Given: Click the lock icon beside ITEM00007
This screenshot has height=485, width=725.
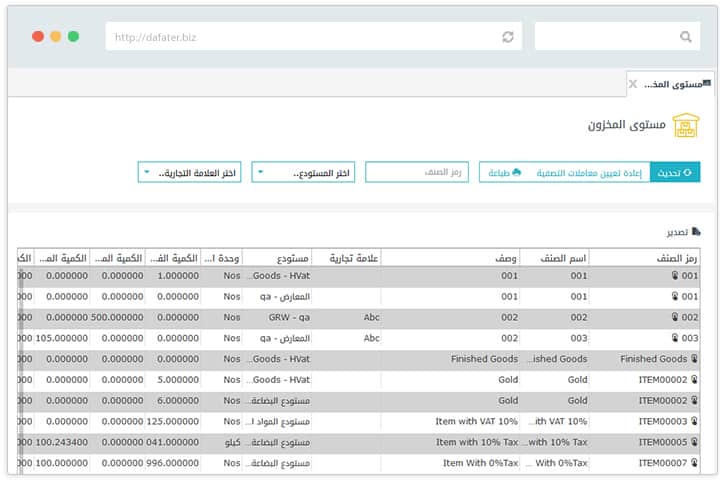Looking at the screenshot, I should coord(695,464).
